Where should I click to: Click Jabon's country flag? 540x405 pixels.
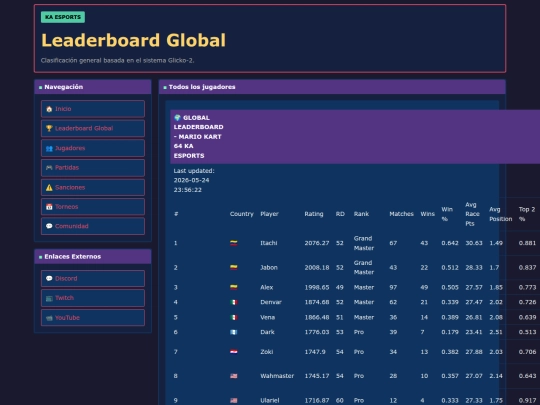233,268
